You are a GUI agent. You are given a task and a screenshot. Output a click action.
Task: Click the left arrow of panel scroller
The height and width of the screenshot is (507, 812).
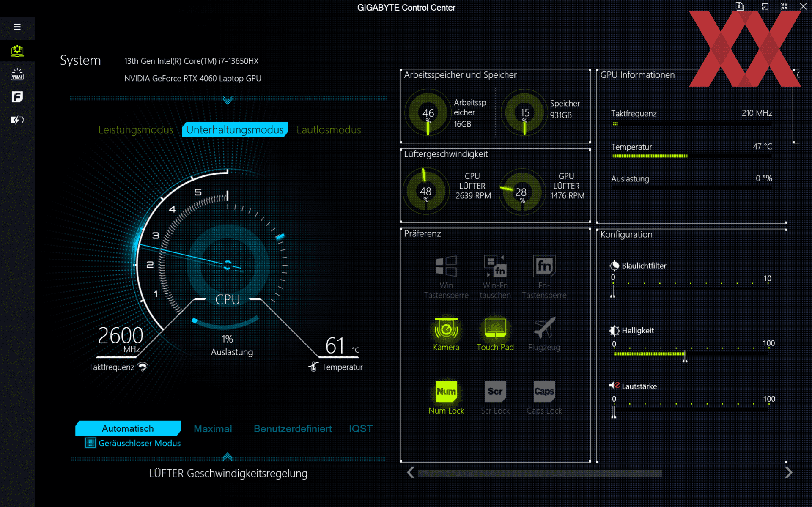(410, 472)
